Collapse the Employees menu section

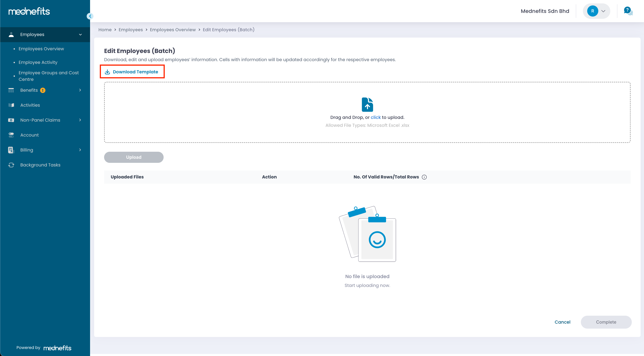[80, 34]
